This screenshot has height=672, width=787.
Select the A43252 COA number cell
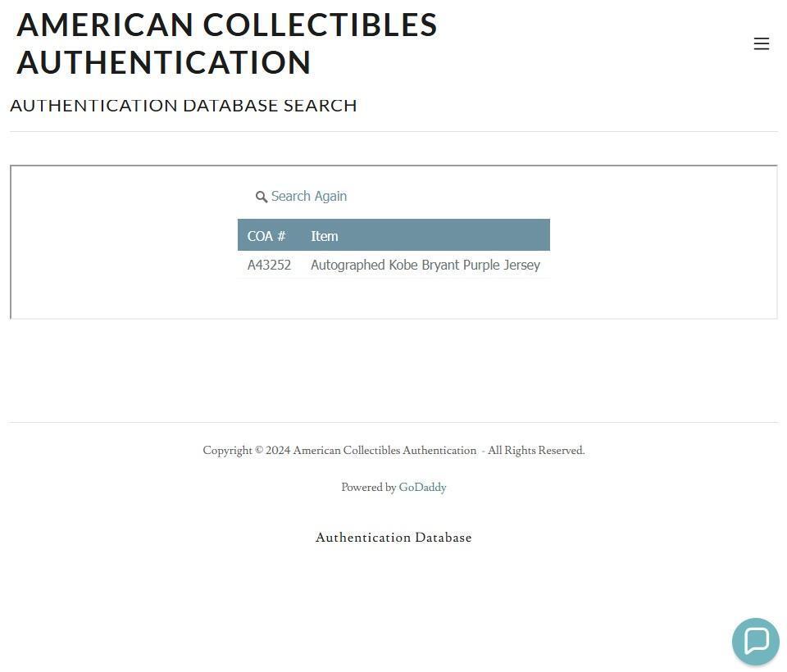point(269,265)
